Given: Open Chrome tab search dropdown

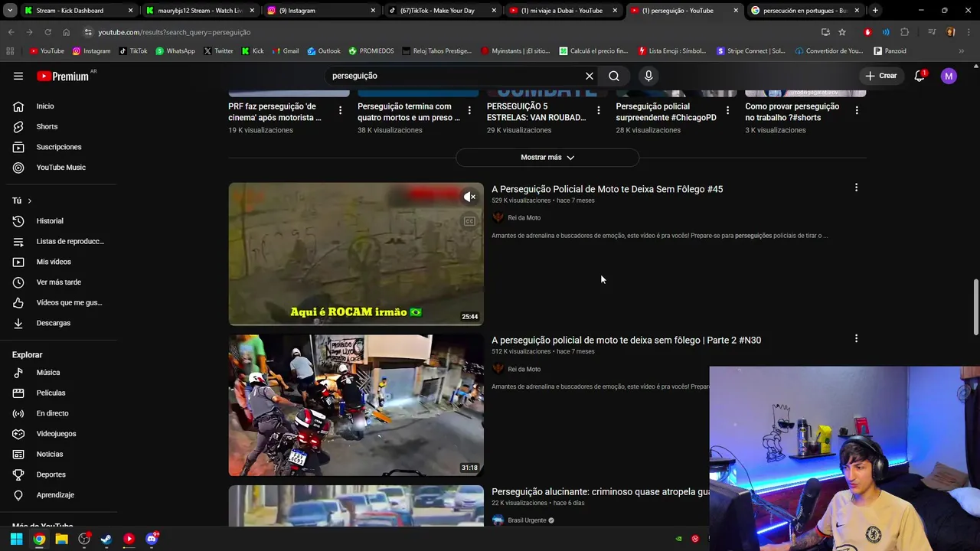Looking at the screenshot, I should tap(9, 11).
